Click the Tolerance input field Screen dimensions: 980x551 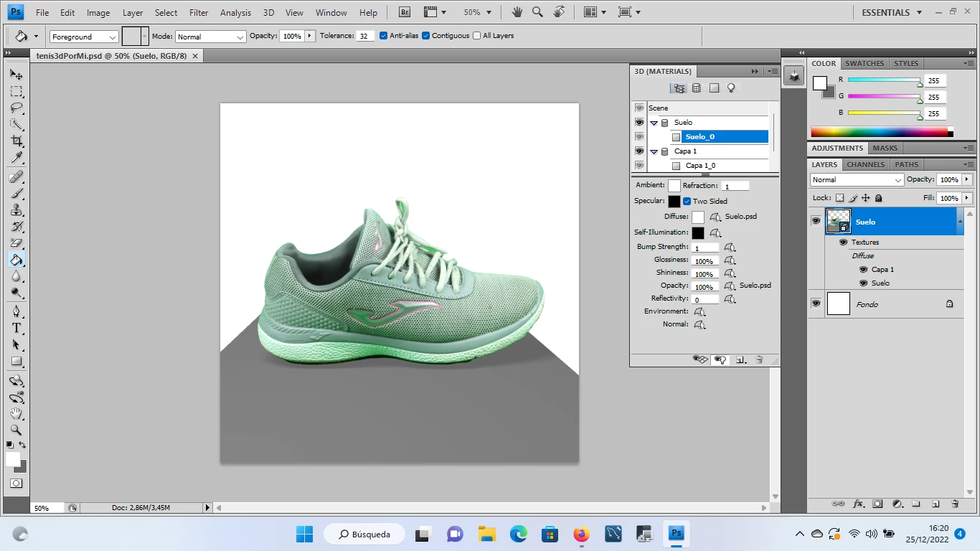pos(365,36)
